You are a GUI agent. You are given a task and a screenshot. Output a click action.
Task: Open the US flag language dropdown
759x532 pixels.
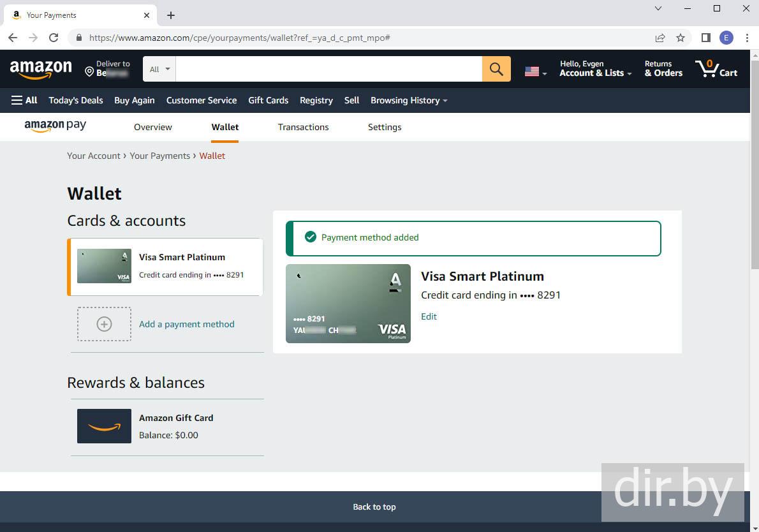pos(535,72)
